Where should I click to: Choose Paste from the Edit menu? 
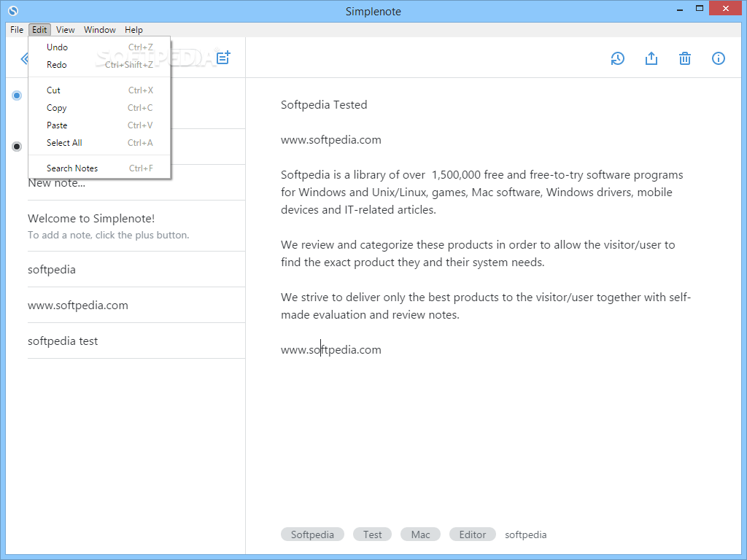click(99, 125)
